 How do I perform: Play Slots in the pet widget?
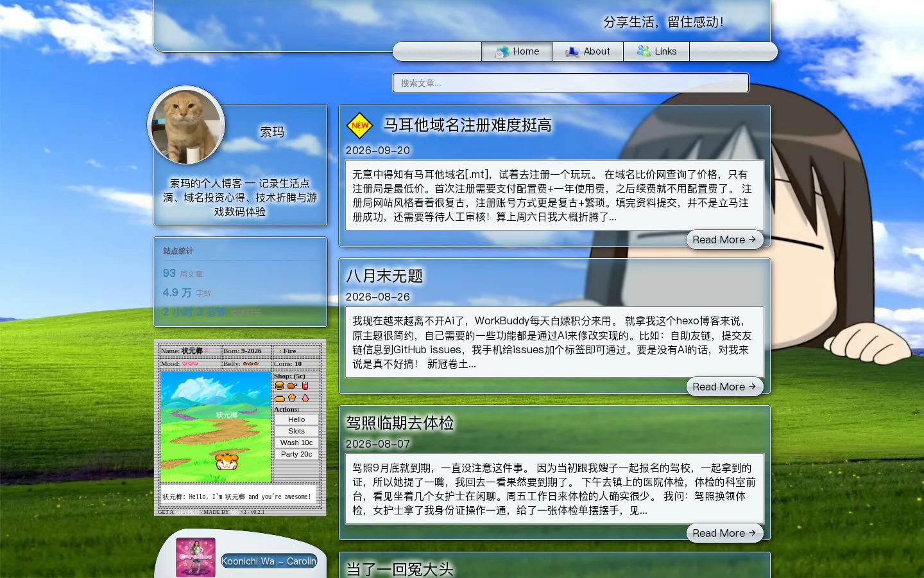pos(296,431)
